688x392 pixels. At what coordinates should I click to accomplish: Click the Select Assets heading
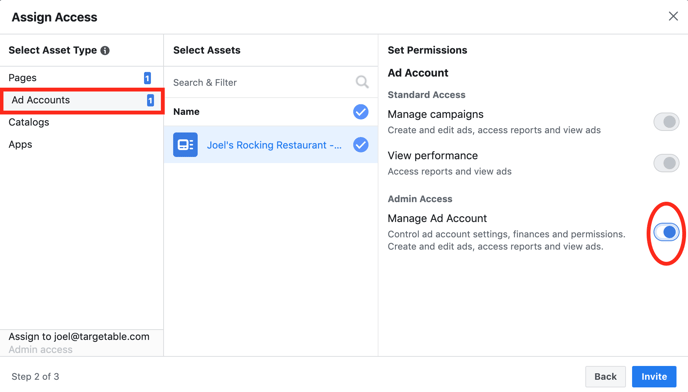point(207,50)
